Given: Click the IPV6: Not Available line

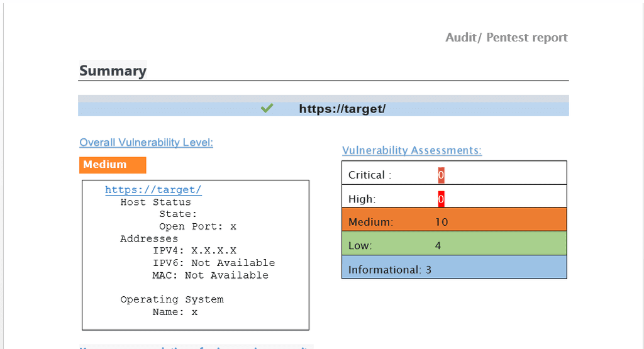Looking at the screenshot, I should tap(214, 263).
